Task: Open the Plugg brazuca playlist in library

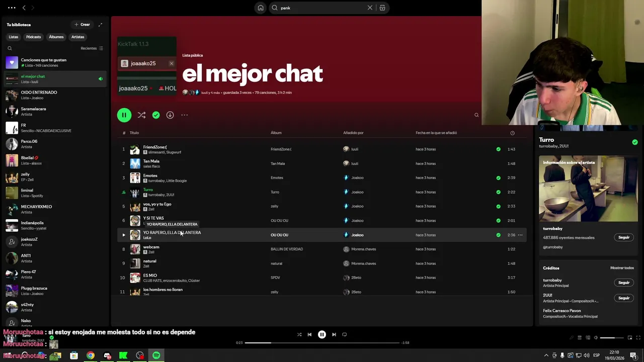Action: [55, 291]
